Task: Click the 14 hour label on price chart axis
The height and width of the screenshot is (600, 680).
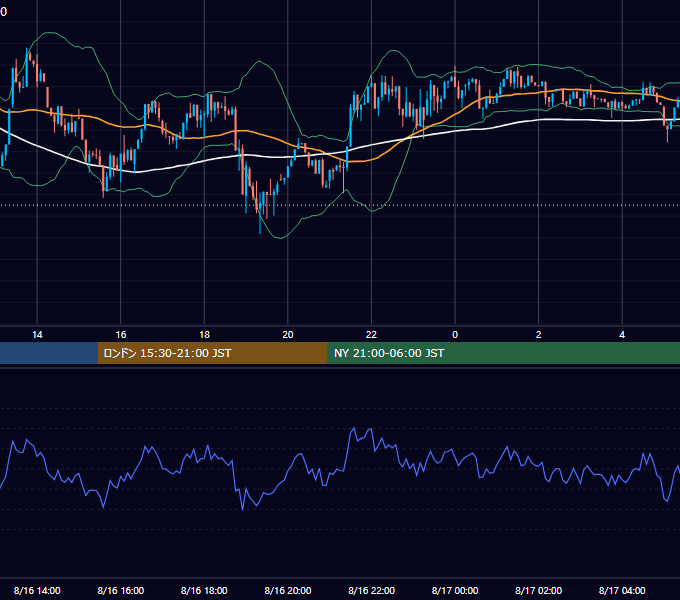Action: [x=37, y=335]
